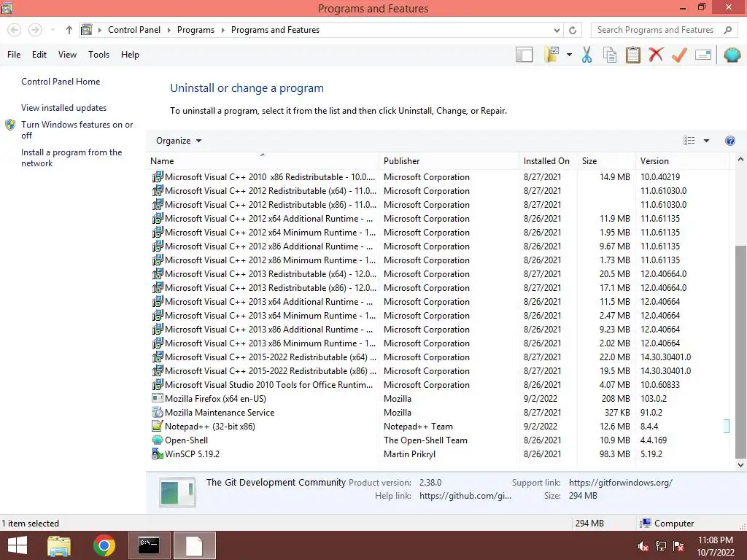Open the Help menu
This screenshot has height=560, width=747.
click(x=130, y=55)
